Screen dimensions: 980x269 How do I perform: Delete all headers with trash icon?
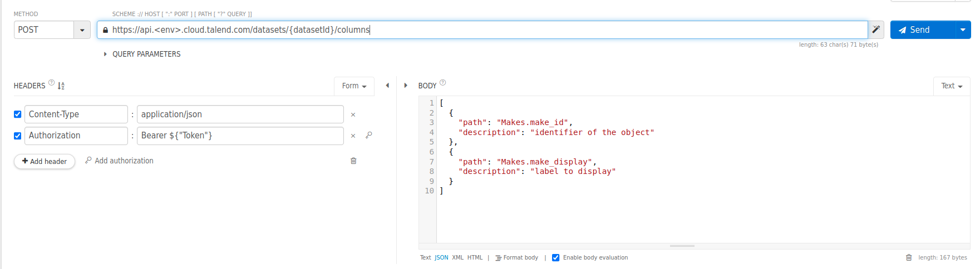(x=353, y=161)
